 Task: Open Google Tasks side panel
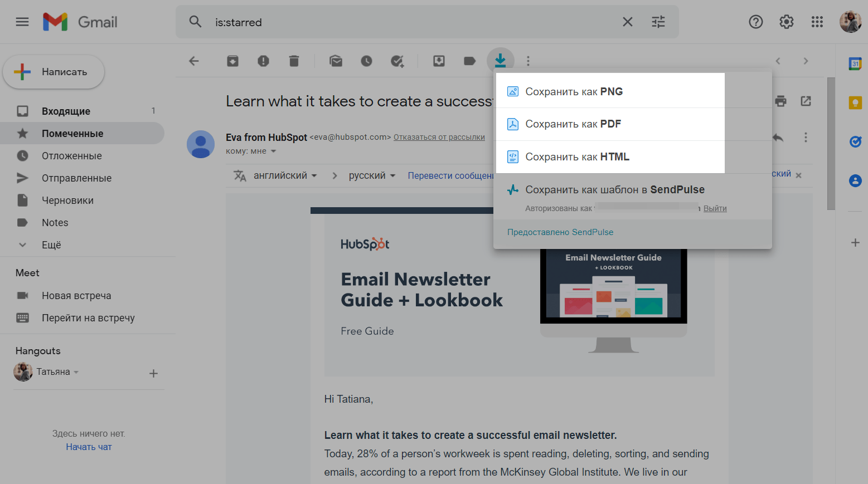(x=855, y=141)
